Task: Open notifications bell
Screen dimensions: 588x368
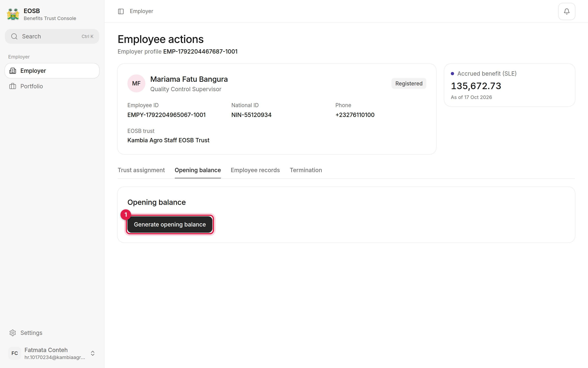Action: (x=566, y=11)
